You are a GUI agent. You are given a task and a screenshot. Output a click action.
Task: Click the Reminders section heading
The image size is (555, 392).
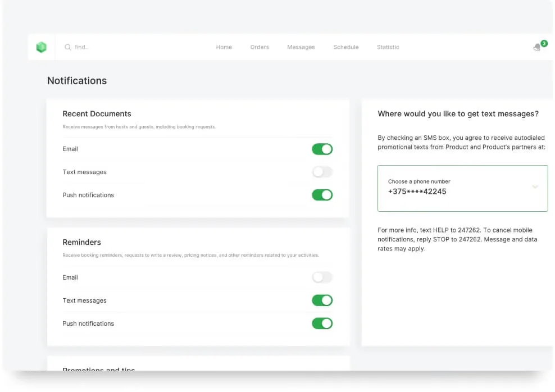(x=82, y=243)
